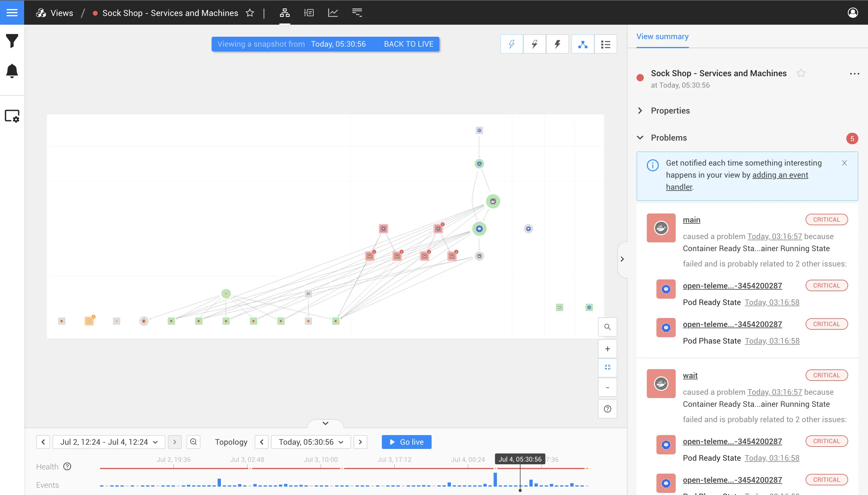868x495 pixels.
Task: Open the filter panel in the sidebar
Action: coord(12,41)
